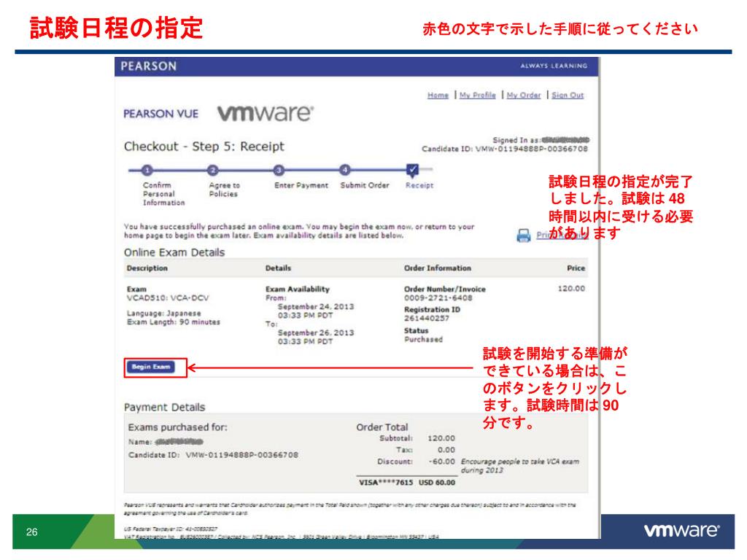The image size is (747, 560).
Task: Select the 'Payment Details' heading
Action: click(164, 407)
